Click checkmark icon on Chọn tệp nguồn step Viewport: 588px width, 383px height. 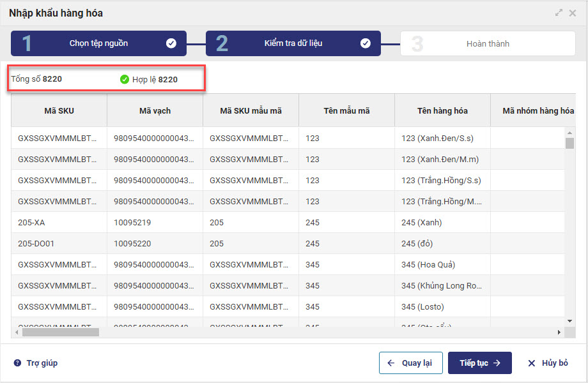point(171,43)
